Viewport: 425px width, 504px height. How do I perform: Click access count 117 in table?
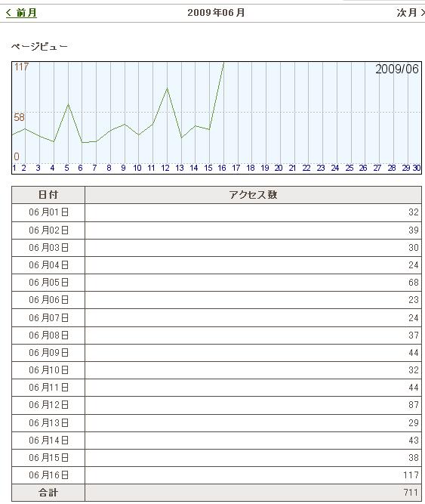pos(411,475)
